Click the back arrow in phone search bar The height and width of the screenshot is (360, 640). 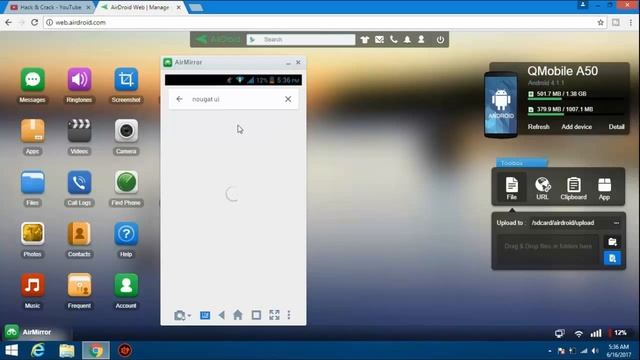pos(179,99)
